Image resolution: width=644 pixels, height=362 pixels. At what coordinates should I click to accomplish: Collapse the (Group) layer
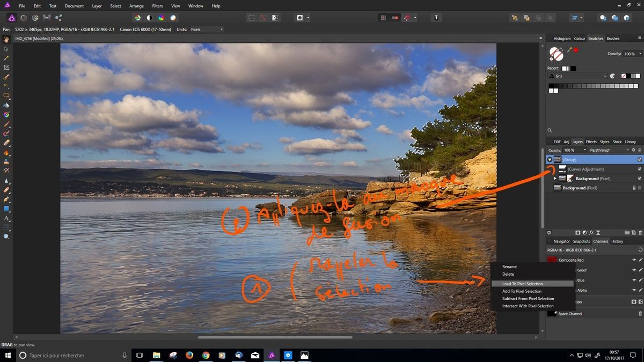click(550, 159)
